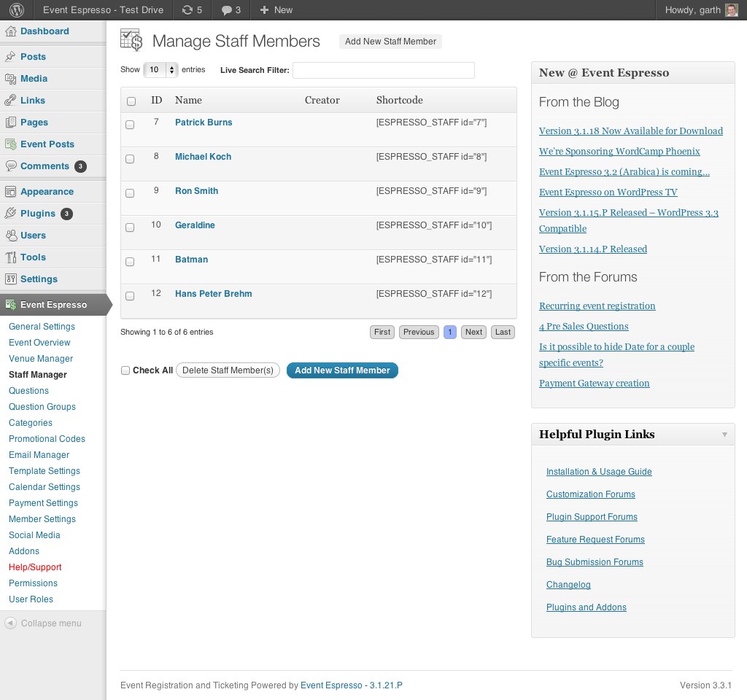The image size is (747, 700).
Task: Open Payment Gateway creation forum link
Action: pyautogui.click(x=594, y=384)
